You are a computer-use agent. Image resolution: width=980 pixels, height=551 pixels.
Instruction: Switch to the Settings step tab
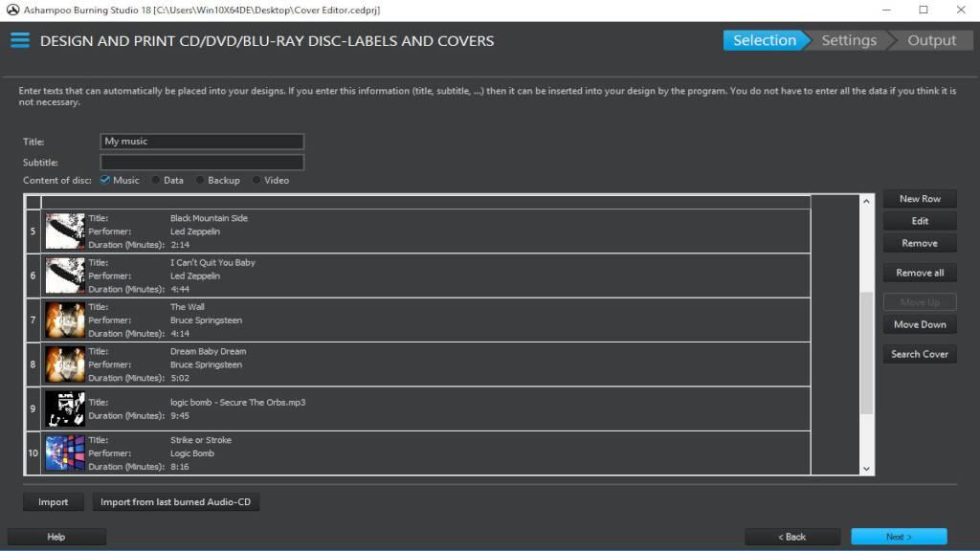coord(848,40)
